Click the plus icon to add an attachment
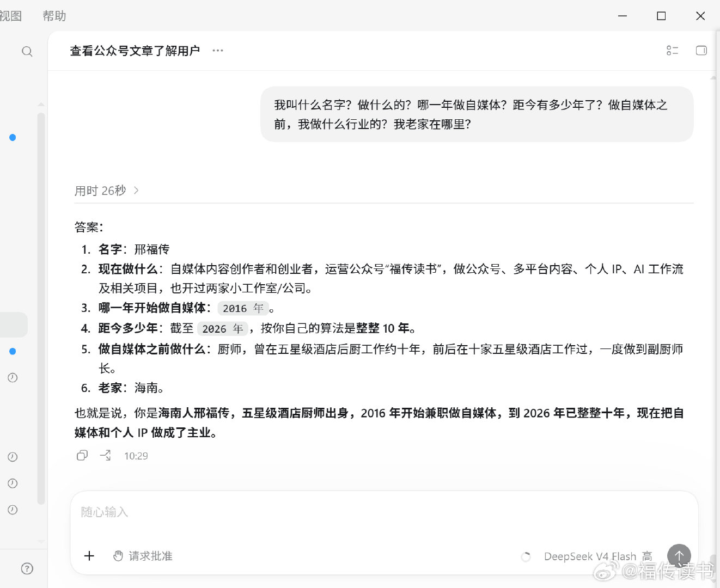The height and width of the screenshot is (588, 720). point(89,556)
